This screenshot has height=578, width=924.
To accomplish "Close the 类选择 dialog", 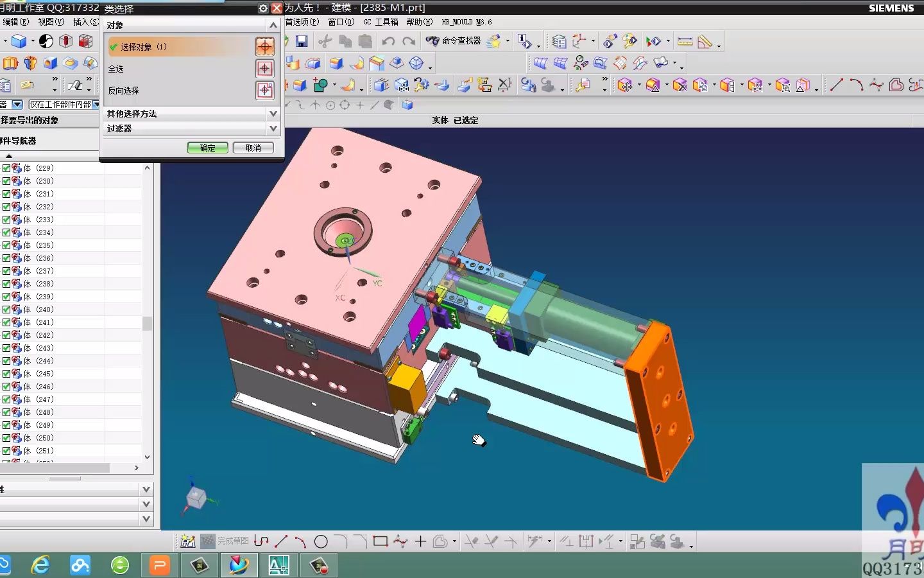I will 277,8.
